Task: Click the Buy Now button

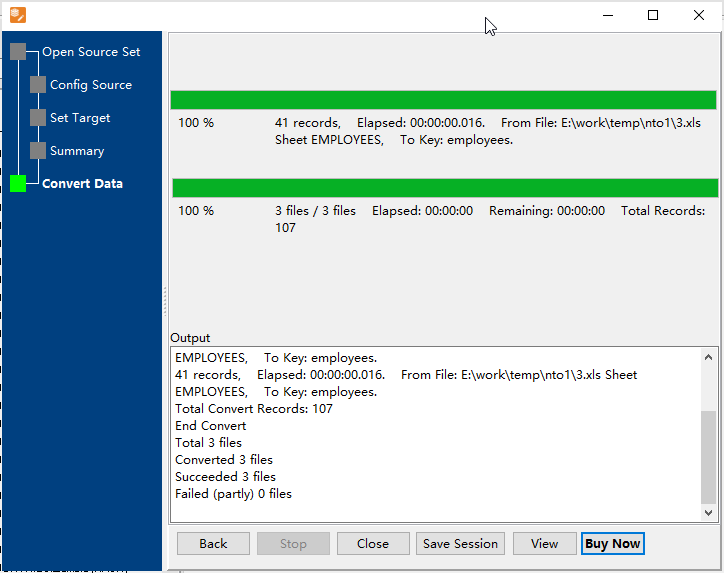Action: tap(612, 544)
